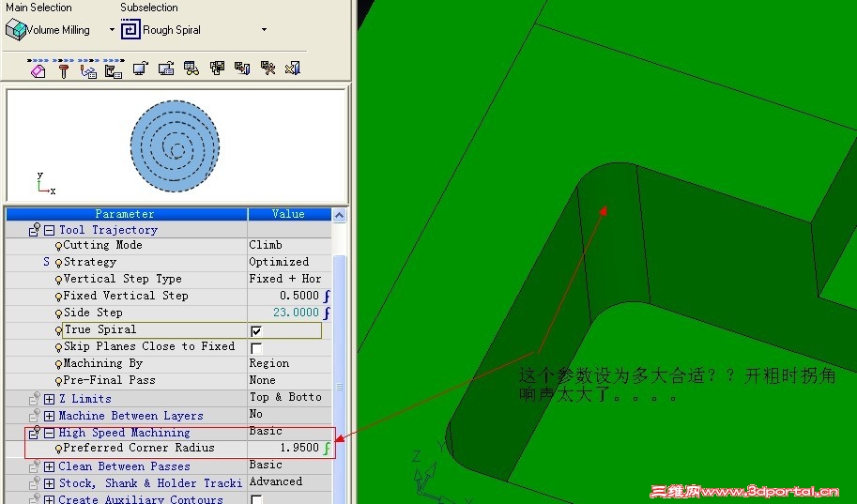Click the bulb icon beside Strategy

click(58, 263)
